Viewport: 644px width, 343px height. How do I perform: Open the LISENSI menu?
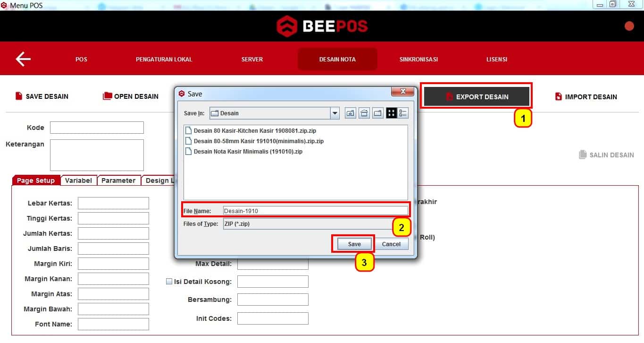pos(497,59)
